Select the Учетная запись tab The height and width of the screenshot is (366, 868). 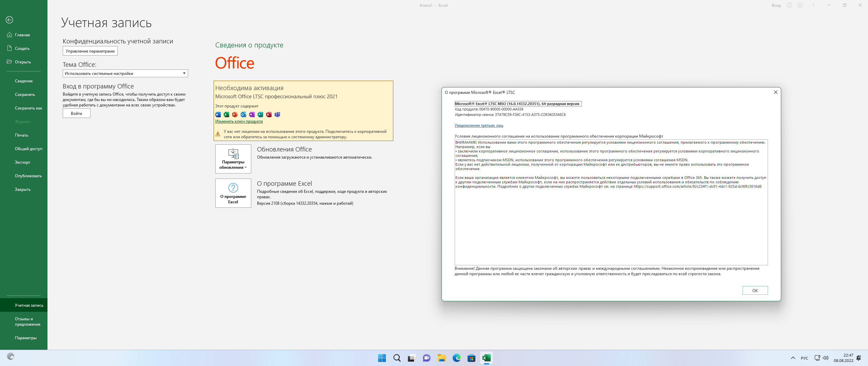click(x=24, y=305)
